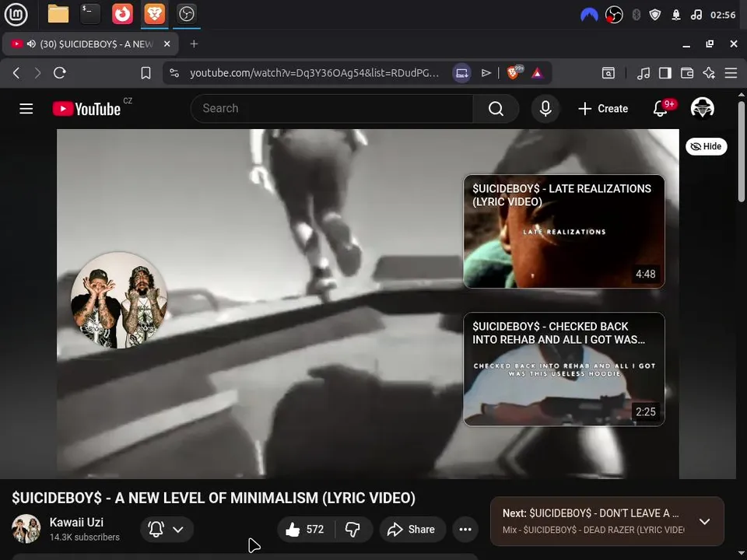Like the video with 572 likes
747x560 pixels.
(305, 529)
